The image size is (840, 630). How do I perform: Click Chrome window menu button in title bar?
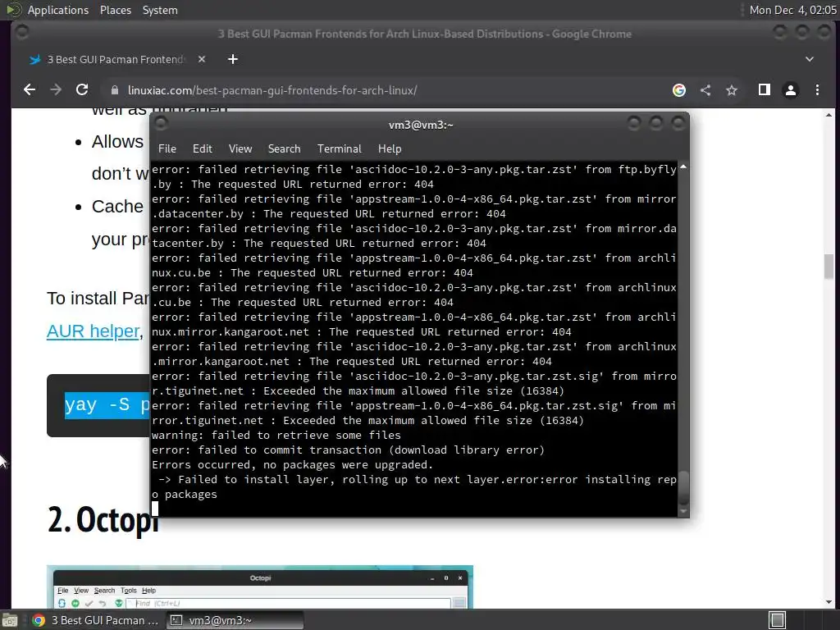(x=22, y=33)
